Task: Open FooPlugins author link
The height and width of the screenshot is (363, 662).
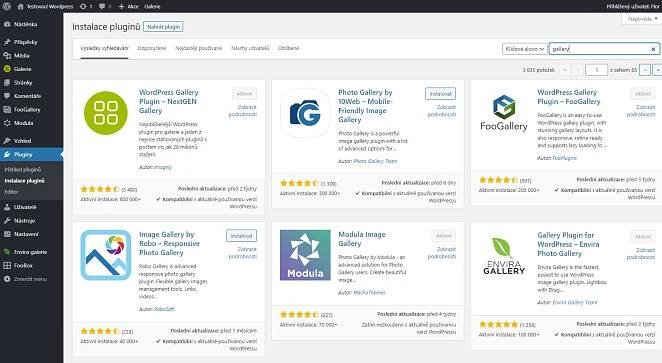Action: click(x=564, y=158)
